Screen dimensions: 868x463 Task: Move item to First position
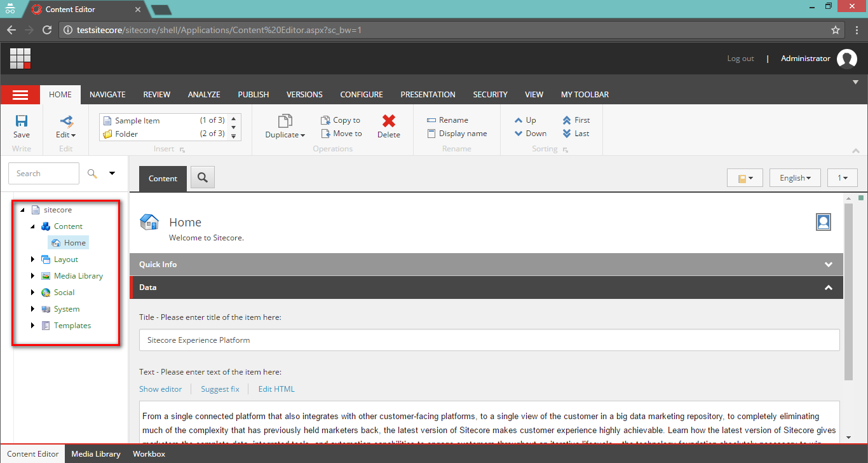pyautogui.click(x=576, y=120)
